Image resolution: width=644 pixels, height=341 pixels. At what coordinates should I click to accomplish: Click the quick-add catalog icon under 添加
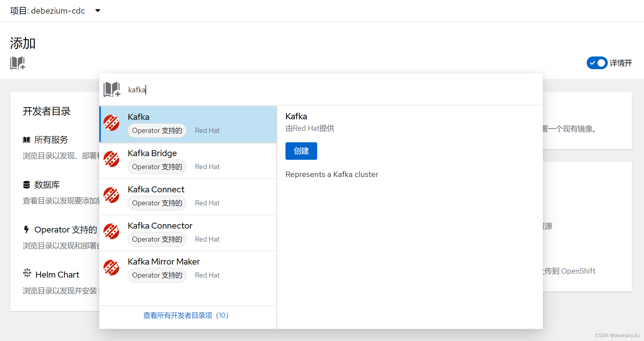[x=18, y=63]
